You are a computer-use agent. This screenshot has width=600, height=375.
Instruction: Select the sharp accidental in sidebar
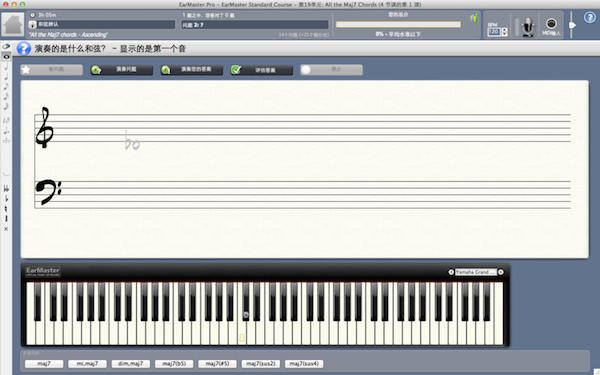pos(6,218)
